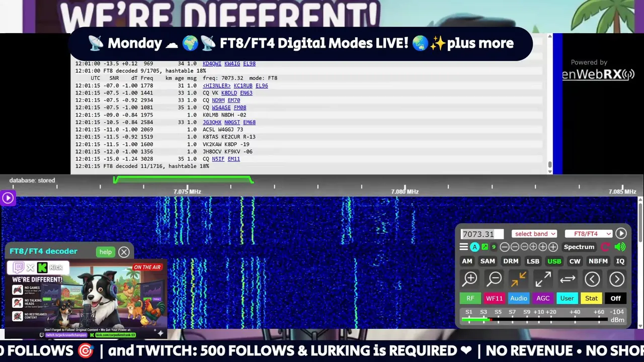Switch to the Stat tab

(591, 298)
